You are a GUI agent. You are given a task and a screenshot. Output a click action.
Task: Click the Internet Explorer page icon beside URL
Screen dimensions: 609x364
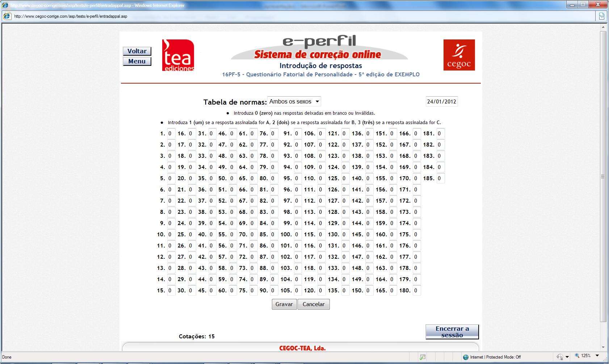click(x=7, y=16)
